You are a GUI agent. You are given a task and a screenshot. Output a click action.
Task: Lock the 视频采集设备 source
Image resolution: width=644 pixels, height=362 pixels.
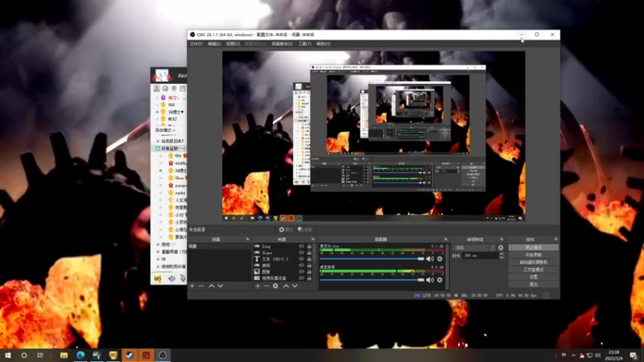[309, 278]
